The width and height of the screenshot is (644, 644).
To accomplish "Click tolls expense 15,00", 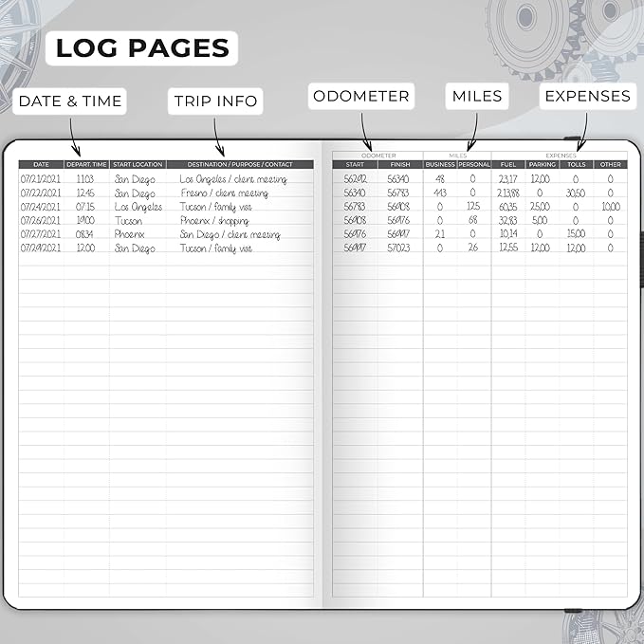I will tap(576, 234).
